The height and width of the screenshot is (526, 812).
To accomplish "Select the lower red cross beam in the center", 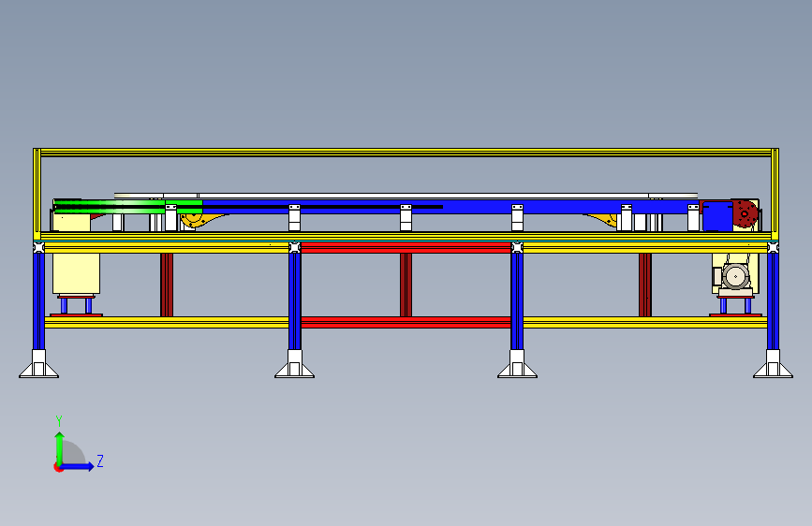I will 406,323.
